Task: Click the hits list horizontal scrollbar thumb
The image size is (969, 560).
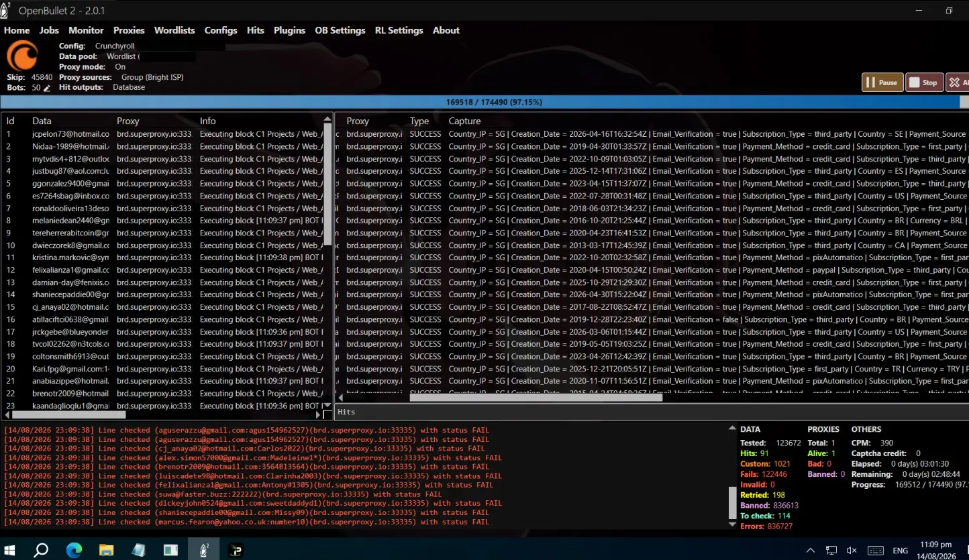Action: [x=535, y=397]
